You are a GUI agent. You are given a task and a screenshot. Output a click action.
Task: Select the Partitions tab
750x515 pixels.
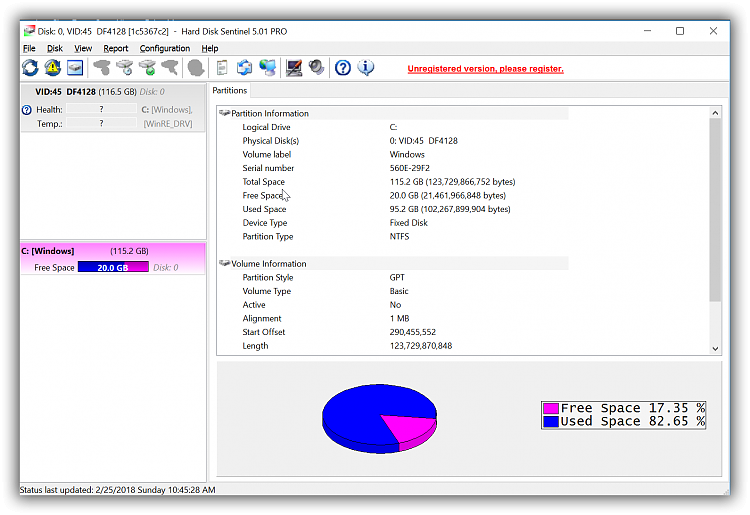(230, 90)
